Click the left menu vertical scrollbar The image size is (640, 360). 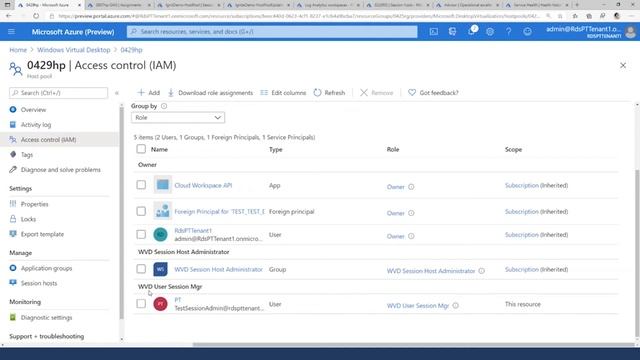click(x=121, y=212)
